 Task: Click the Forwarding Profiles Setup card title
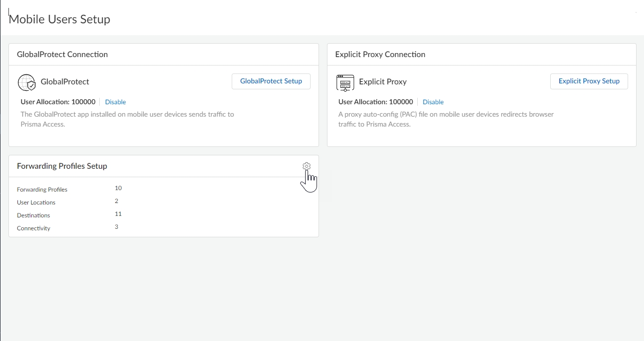[62, 166]
